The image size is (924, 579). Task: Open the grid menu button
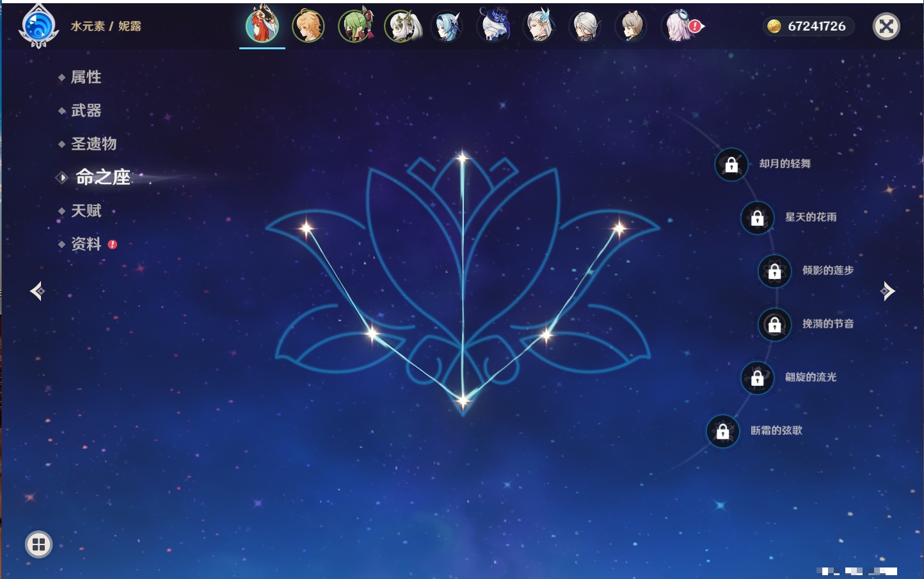coord(38,544)
